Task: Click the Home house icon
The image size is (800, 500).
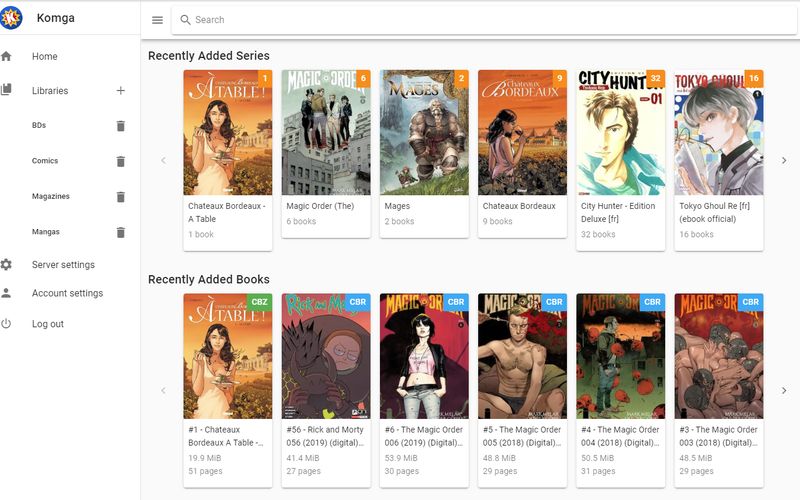Action: 6,56
